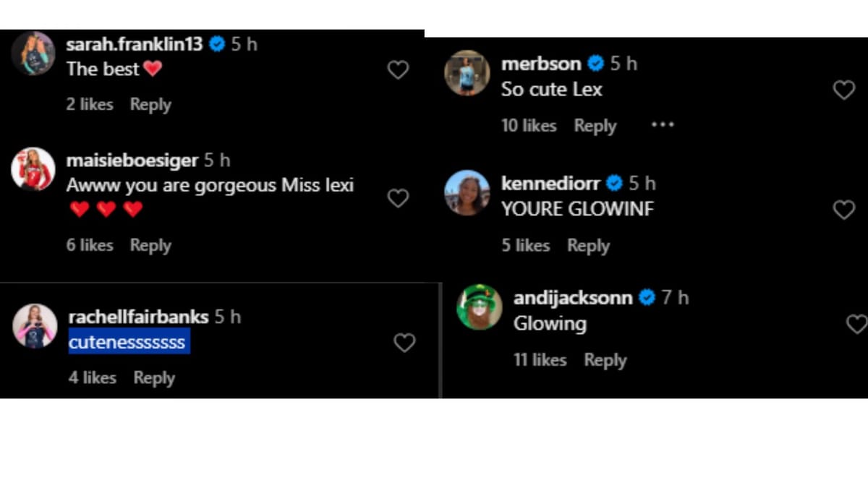
Task: Open andijacksonn's leprechaun profile picture
Action: (477, 307)
